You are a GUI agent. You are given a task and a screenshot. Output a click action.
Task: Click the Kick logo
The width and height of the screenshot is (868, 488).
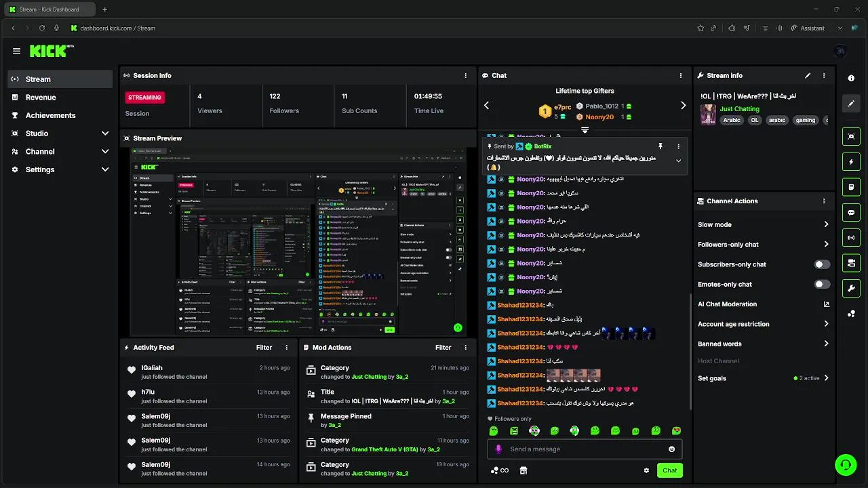[x=50, y=51]
